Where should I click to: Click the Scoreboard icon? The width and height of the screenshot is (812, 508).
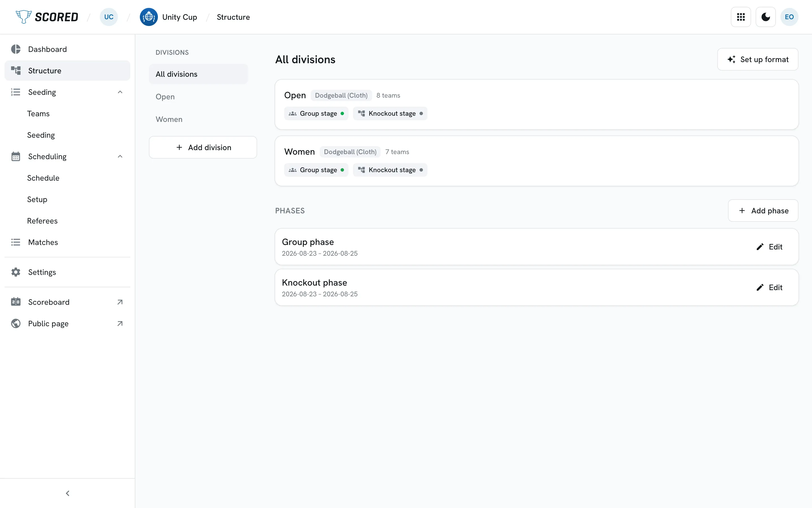pos(16,302)
